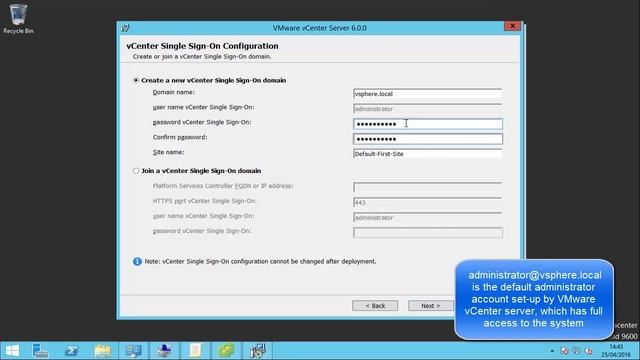Open the taskbar clock and date
Screen dimensions: 640x360
[616, 351]
